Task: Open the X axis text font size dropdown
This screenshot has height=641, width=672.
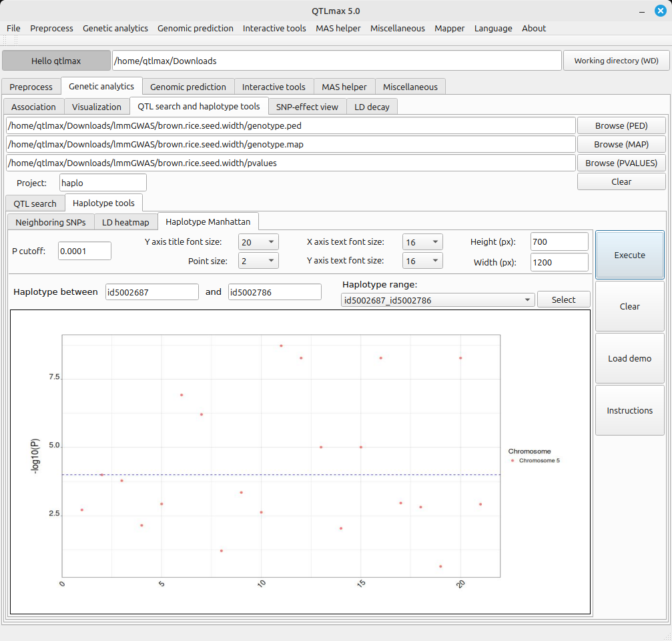Action: coord(422,242)
